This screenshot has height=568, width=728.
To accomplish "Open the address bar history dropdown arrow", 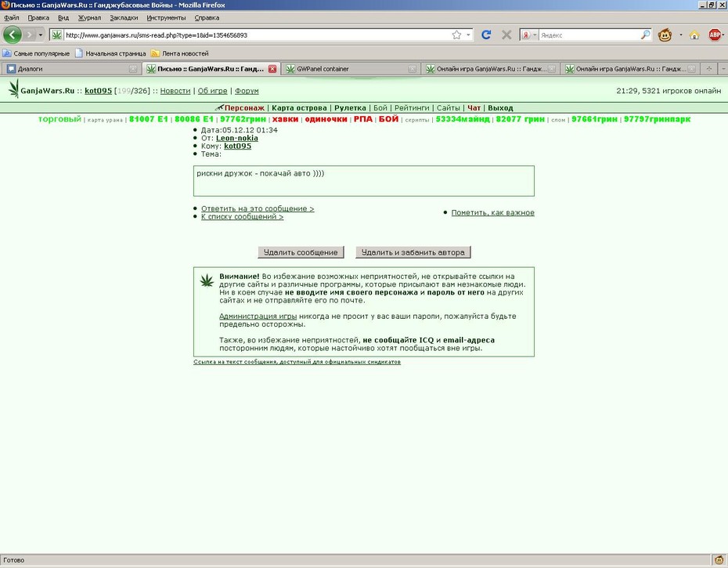I will 468,34.
